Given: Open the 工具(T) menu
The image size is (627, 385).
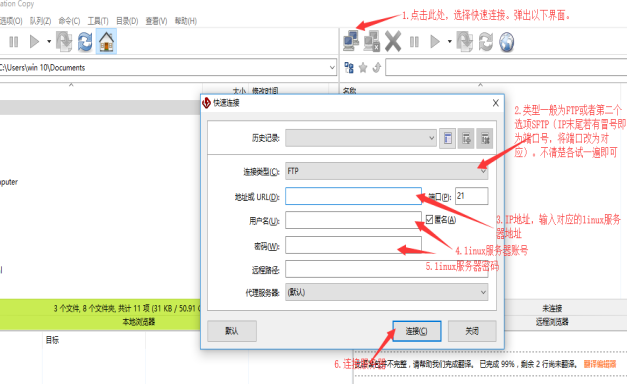Looking at the screenshot, I should click(98, 21).
